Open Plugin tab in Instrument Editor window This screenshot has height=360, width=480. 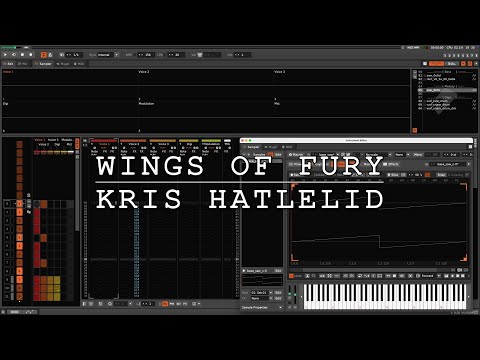tap(271, 147)
